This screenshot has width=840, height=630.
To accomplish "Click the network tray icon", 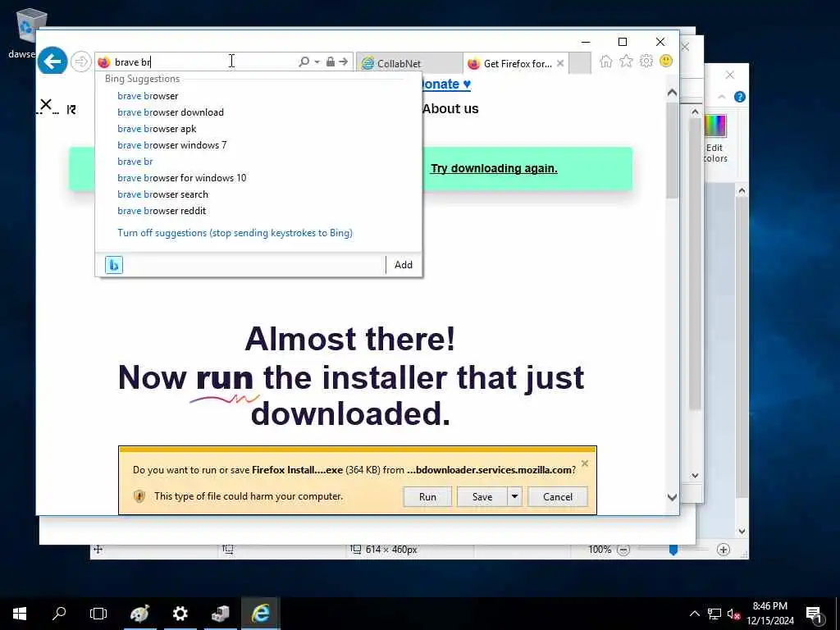I will 714,614.
